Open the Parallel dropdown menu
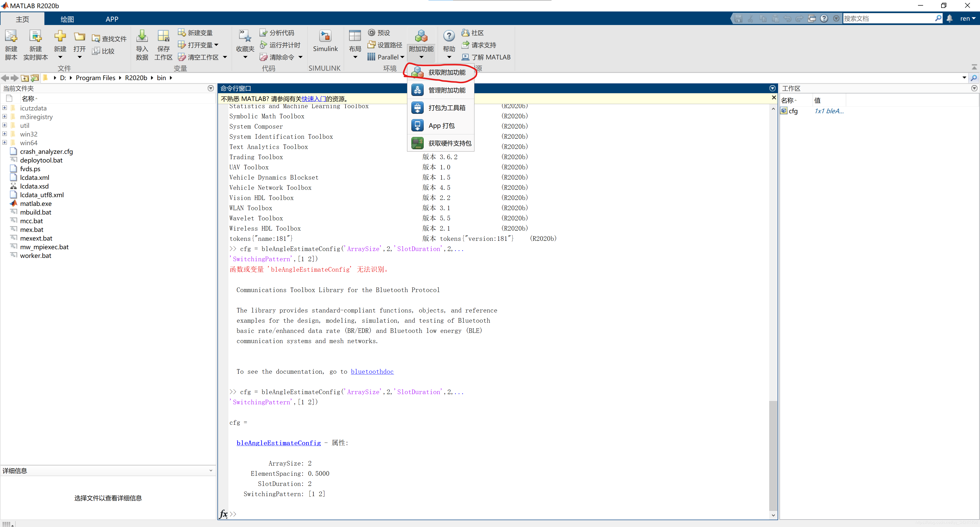This screenshot has width=980, height=527. (402, 57)
